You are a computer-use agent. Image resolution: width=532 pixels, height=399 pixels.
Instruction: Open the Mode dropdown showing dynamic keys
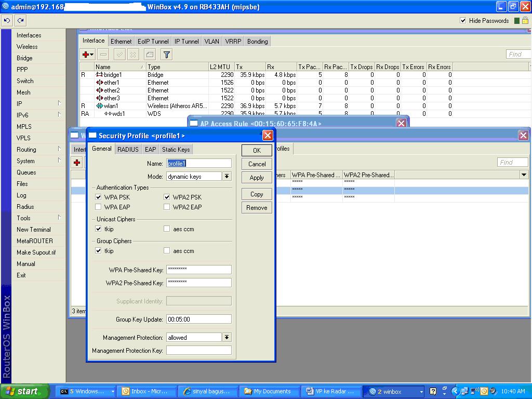coord(227,177)
